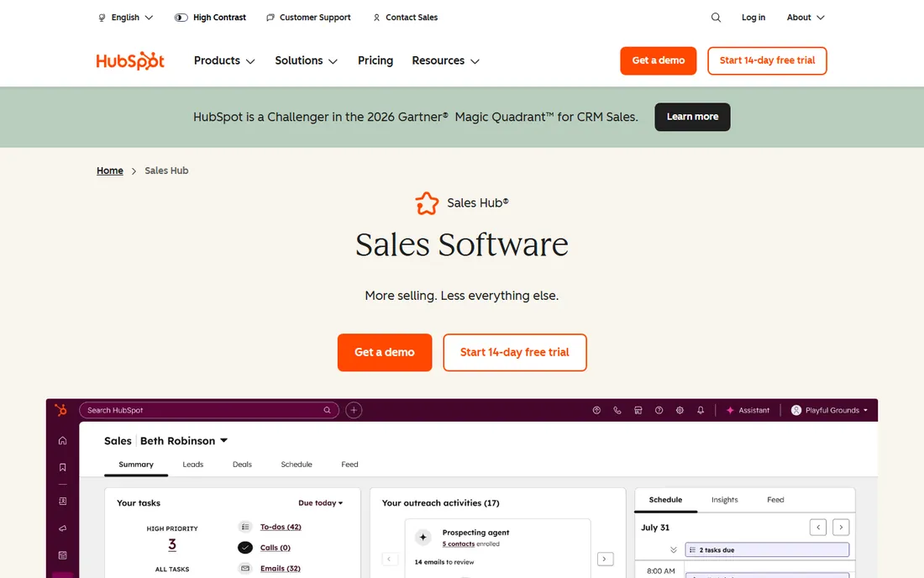924x578 pixels.
Task: Open the phone calling icon
Action: click(617, 410)
